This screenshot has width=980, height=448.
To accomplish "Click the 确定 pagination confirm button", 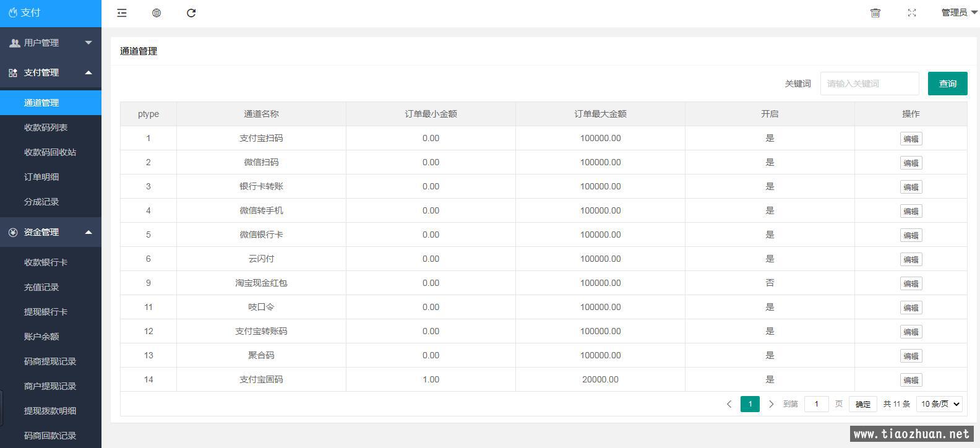I will [x=862, y=404].
